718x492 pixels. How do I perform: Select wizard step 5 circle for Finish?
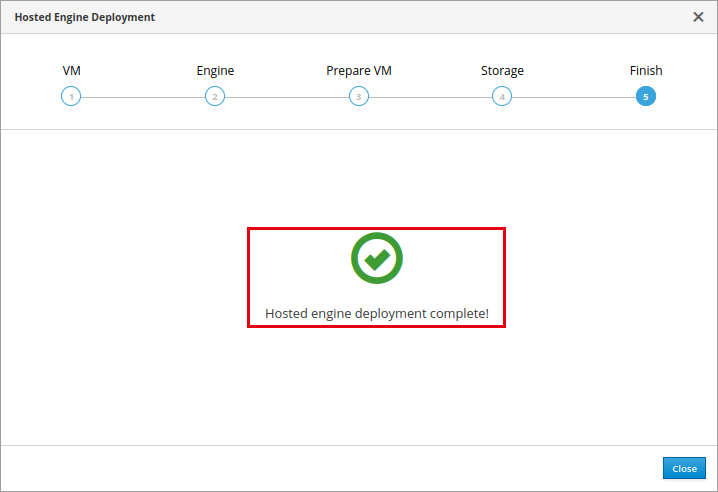[646, 96]
